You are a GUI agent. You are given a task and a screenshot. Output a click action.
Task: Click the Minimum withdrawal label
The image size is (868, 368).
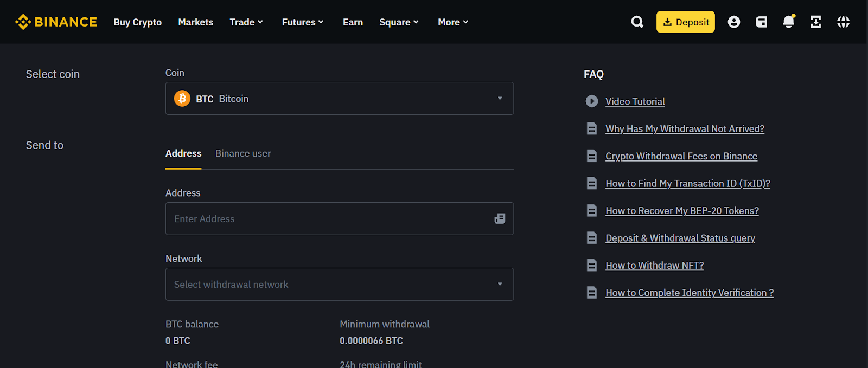pos(385,324)
